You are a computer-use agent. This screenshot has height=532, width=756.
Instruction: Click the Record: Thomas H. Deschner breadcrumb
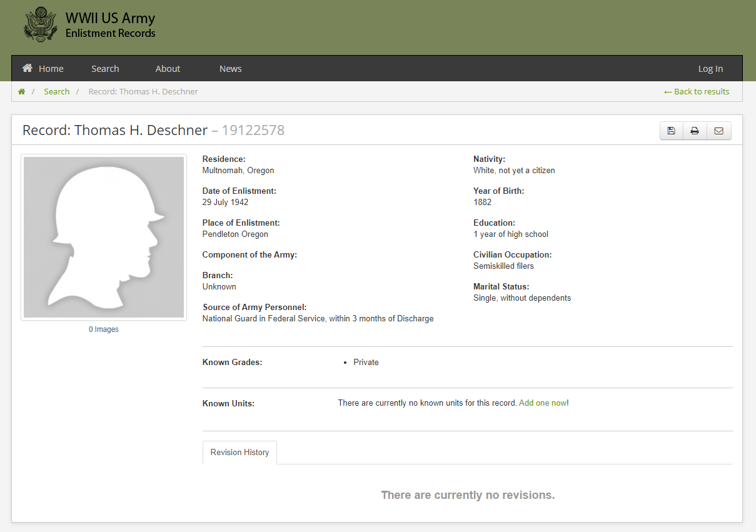(143, 92)
